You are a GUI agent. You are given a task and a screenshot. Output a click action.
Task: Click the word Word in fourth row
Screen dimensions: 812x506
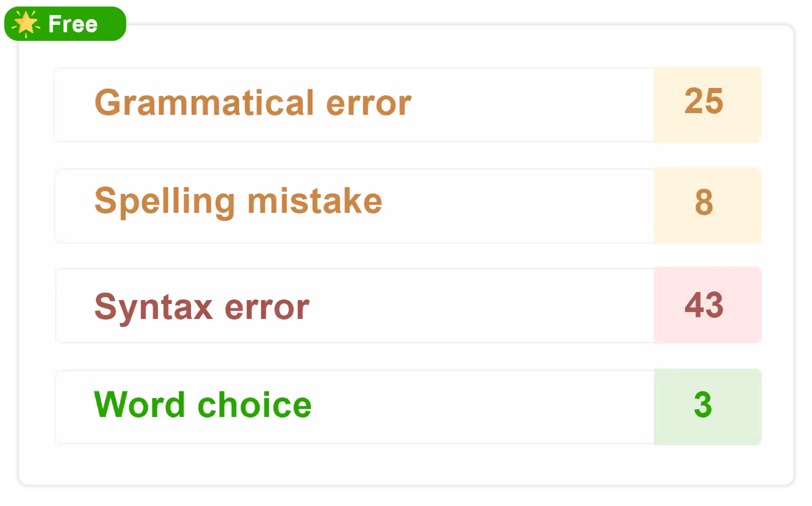[x=140, y=405]
